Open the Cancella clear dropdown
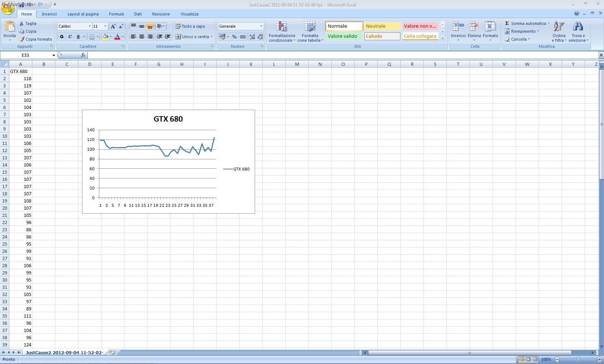604x364 pixels. (518, 39)
